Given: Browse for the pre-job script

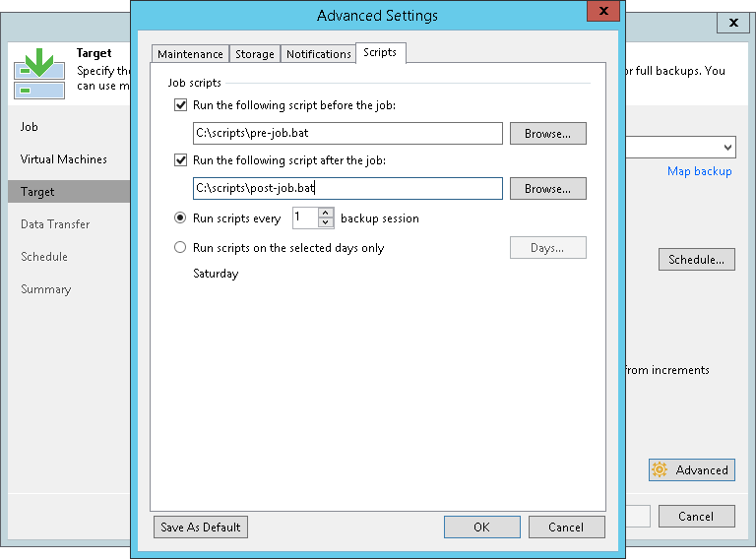Looking at the screenshot, I should click(548, 134).
